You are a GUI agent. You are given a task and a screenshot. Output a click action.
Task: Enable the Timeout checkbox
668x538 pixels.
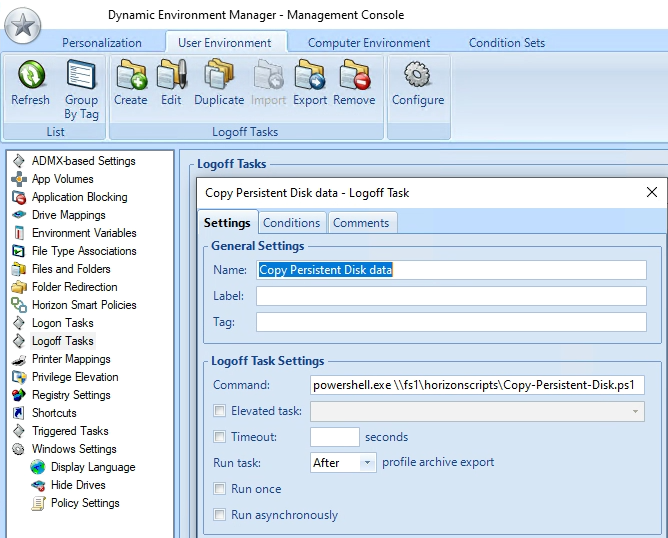click(219, 437)
